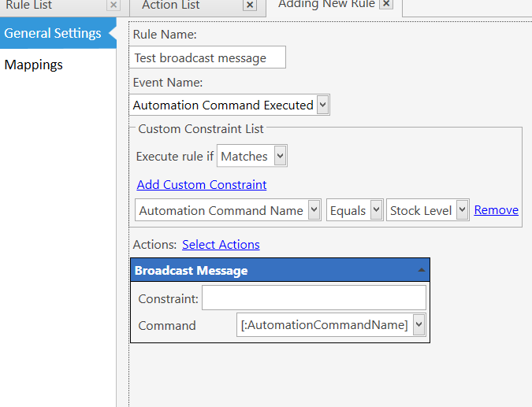The height and width of the screenshot is (407, 532).
Task: Expand the Command value dropdown arrow
Action: pyautogui.click(x=419, y=324)
